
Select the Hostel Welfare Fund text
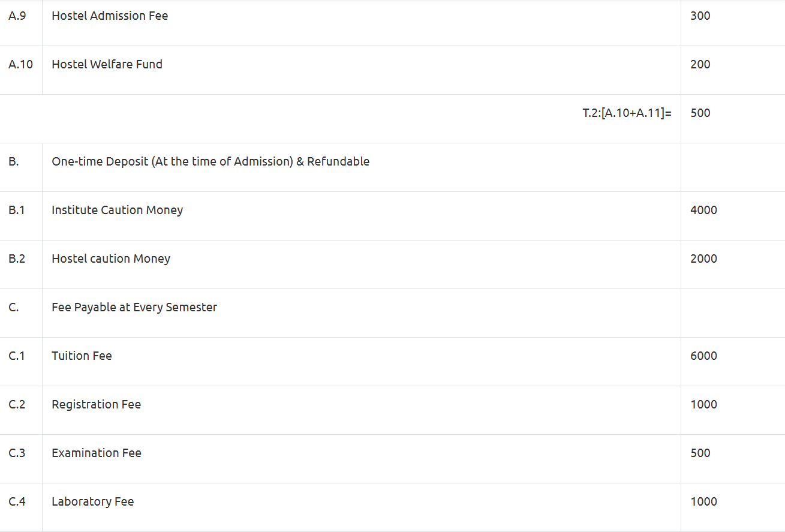pyautogui.click(x=107, y=65)
